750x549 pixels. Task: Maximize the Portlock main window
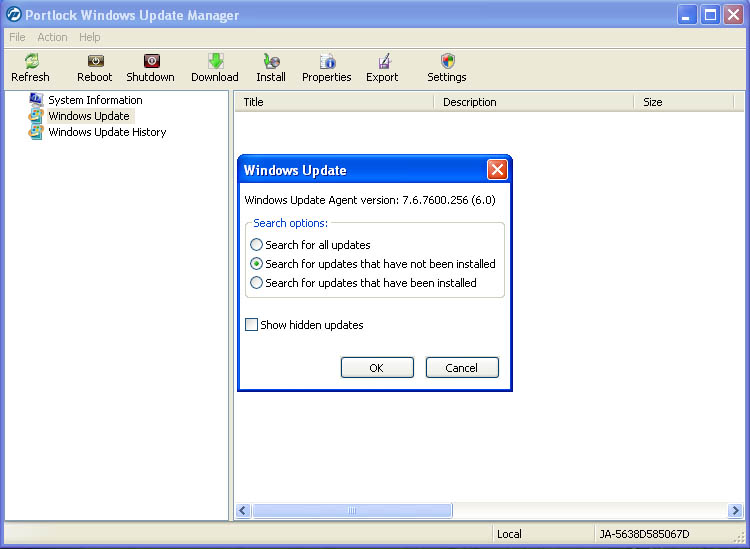point(710,15)
